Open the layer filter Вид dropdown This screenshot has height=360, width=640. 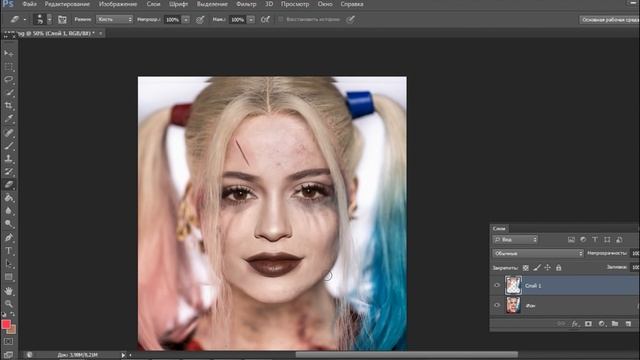point(515,240)
